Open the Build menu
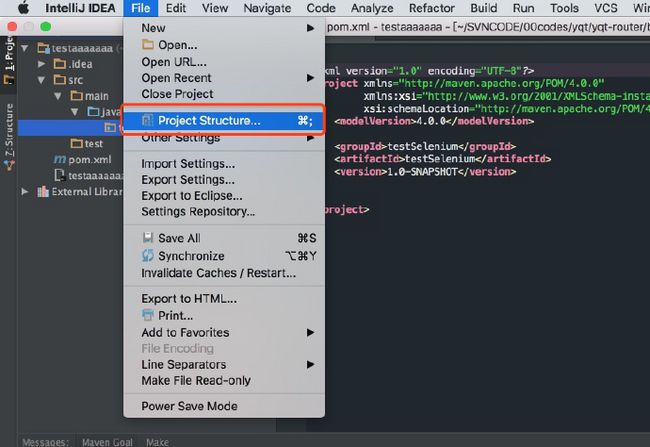The height and width of the screenshot is (447, 650). click(x=483, y=8)
